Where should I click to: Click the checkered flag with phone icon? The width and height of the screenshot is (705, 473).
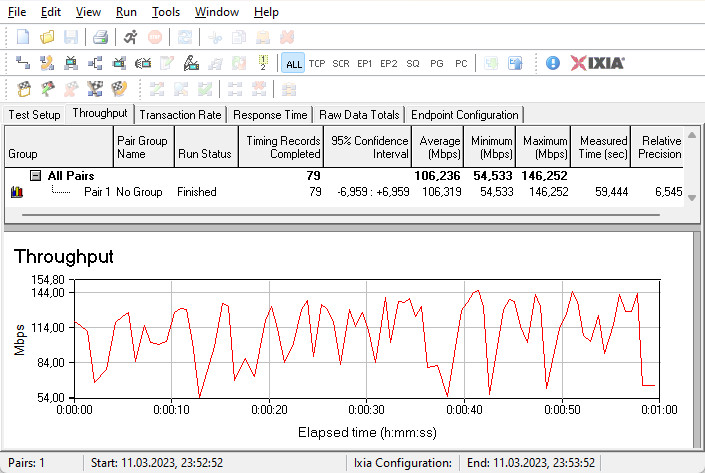[x=119, y=89]
